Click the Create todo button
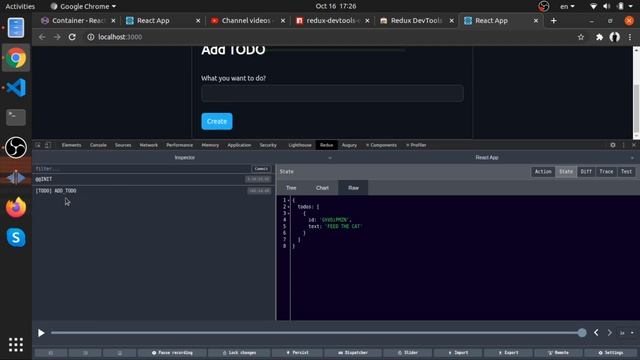 point(217,121)
